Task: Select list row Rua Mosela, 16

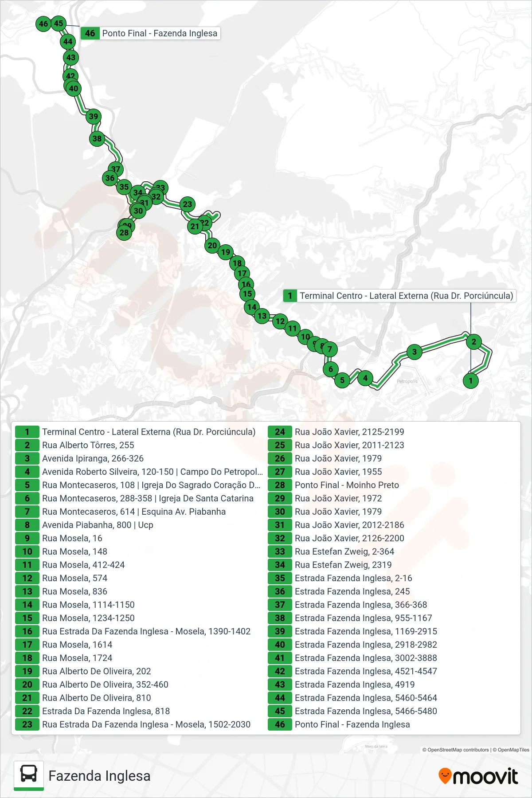Action: (139, 538)
